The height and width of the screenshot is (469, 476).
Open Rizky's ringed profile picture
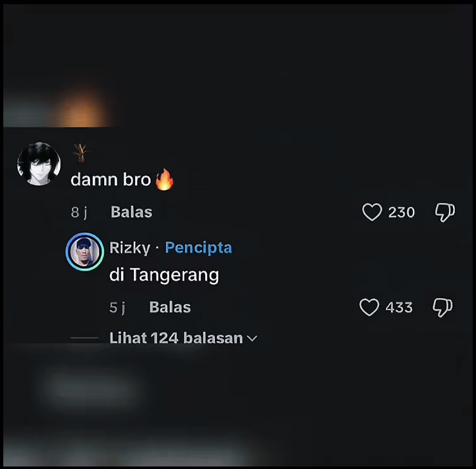[85, 252]
